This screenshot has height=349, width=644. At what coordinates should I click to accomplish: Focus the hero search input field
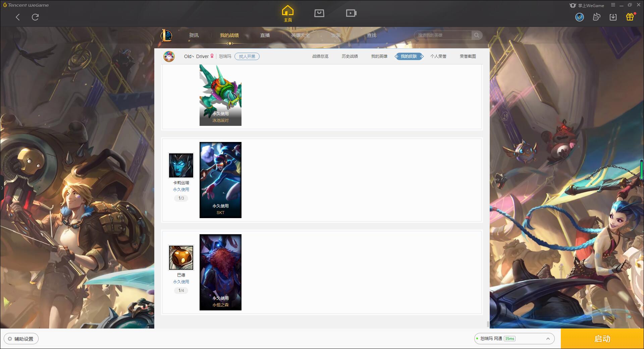click(443, 35)
